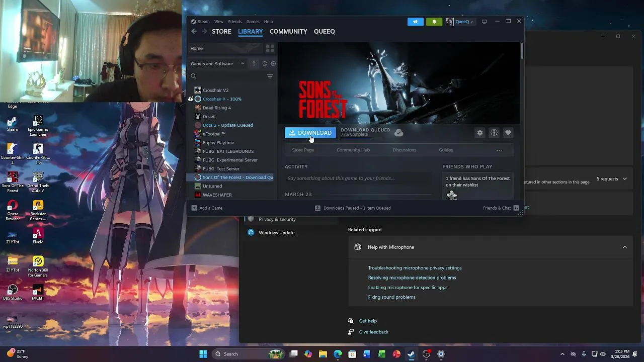Go to the STORE tab
The width and height of the screenshot is (644, 362).
221,31
